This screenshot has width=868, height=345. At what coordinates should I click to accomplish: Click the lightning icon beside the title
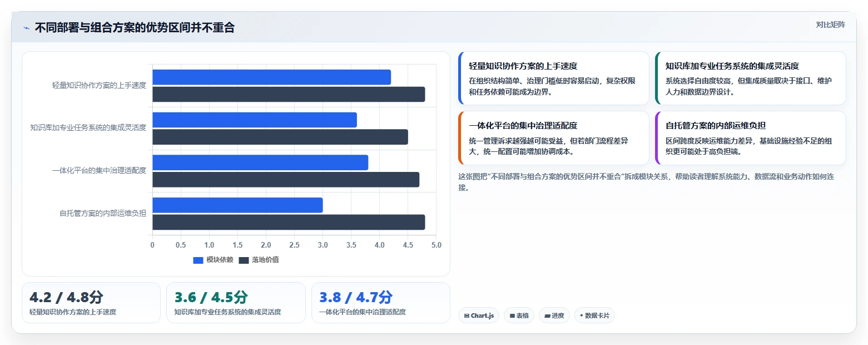(27, 28)
